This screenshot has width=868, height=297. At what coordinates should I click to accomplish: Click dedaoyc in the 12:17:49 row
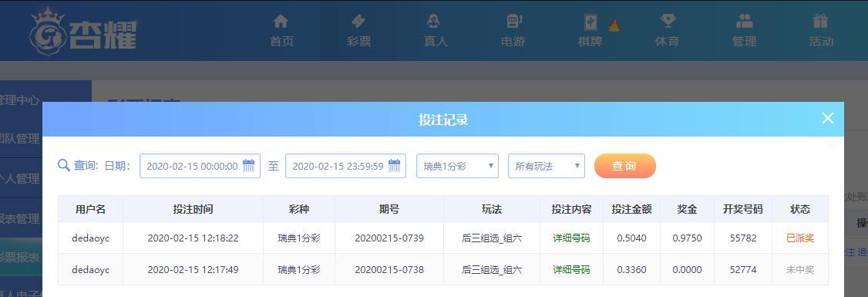(91, 270)
